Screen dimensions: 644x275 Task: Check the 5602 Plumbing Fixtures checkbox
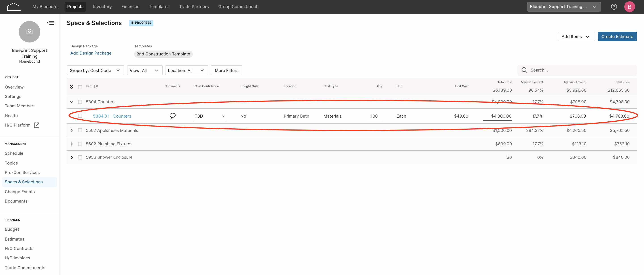coord(80,144)
